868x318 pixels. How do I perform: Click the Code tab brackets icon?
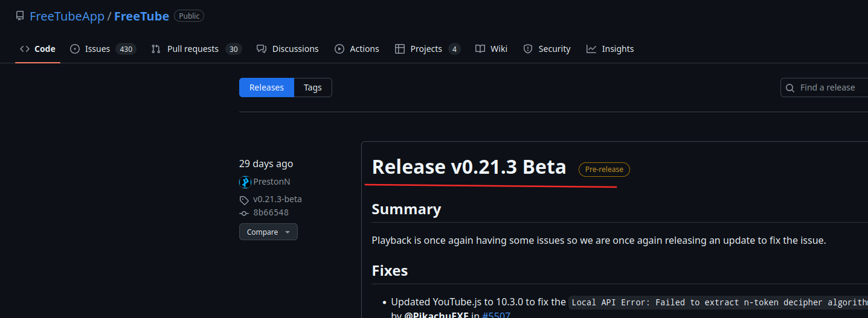click(x=25, y=49)
